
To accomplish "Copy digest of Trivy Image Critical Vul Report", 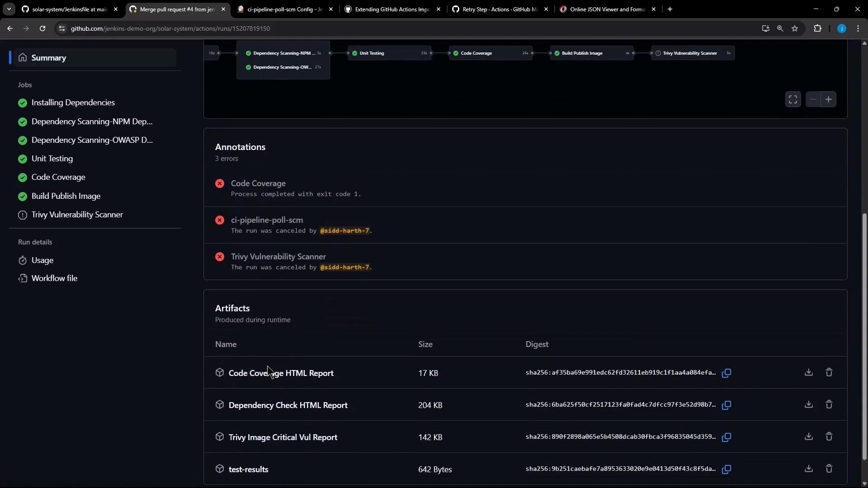I will (x=726, y=437).
